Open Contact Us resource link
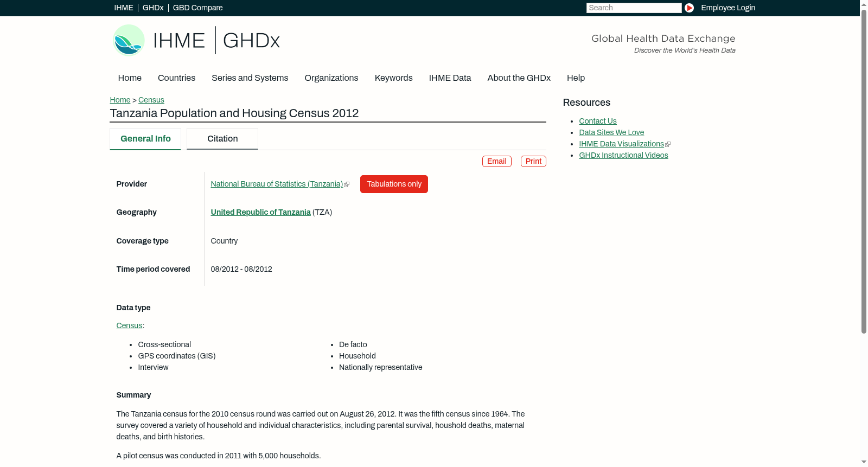This screenshot has height=467, width=868. (597, 121)
